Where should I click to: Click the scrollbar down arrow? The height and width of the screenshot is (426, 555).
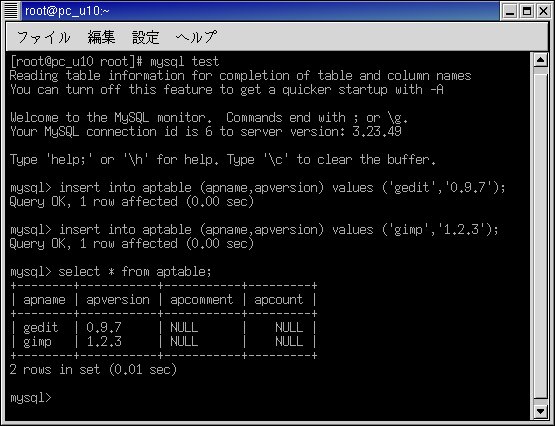pyautogui.click(x=540, y=411)
